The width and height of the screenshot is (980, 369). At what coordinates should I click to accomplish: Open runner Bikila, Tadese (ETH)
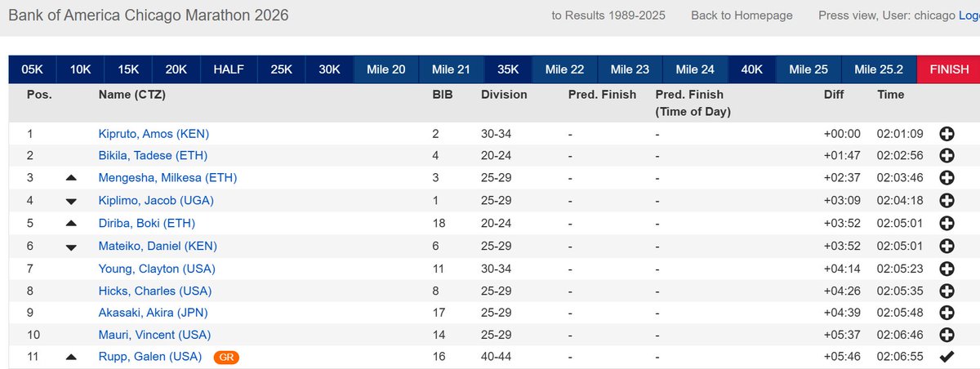(153, 155)
